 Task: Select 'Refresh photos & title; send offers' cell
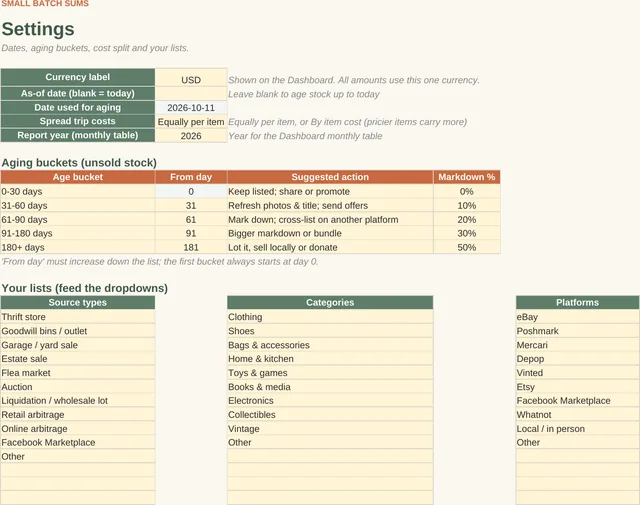pos(330,205)
